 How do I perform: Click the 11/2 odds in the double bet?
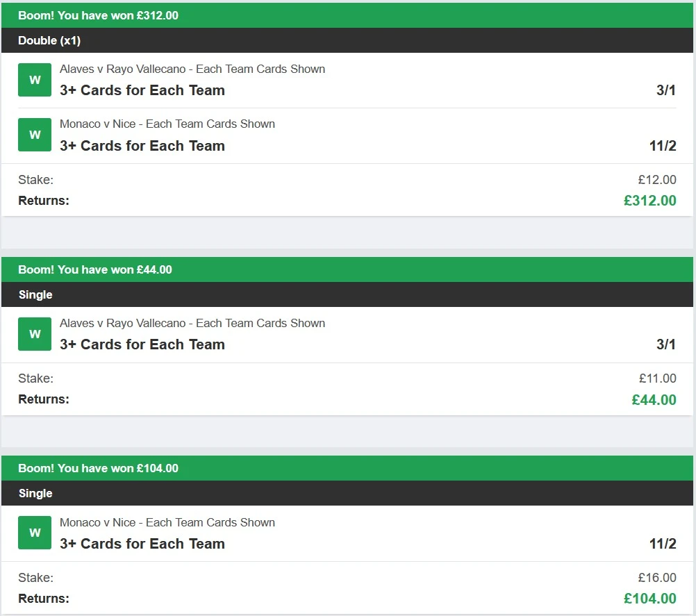[663, 146]
